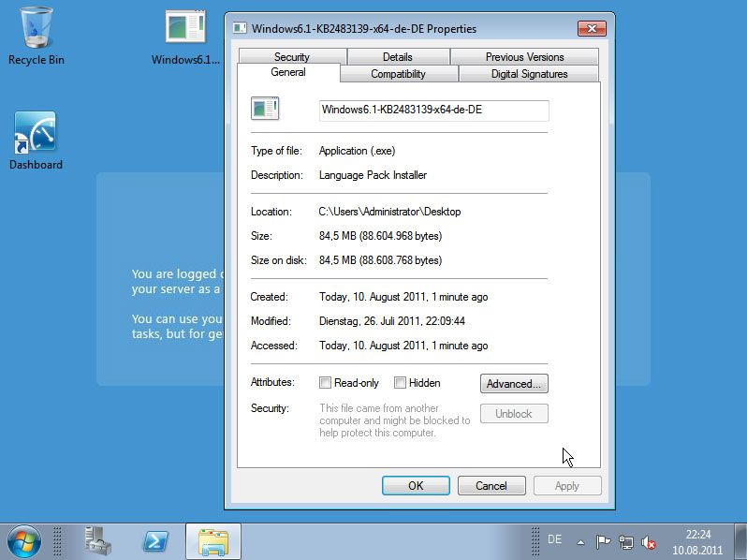Select the Dashboard shortcut on desktop

tap(36, 141)
